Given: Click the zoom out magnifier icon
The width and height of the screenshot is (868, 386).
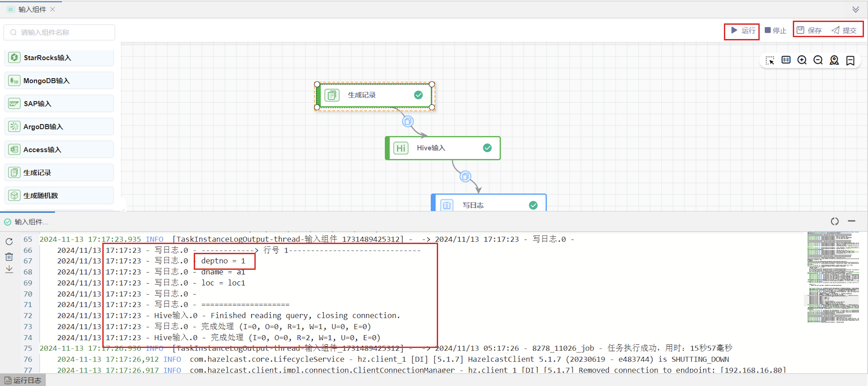Looking at the screenshot, I should 818,60.
